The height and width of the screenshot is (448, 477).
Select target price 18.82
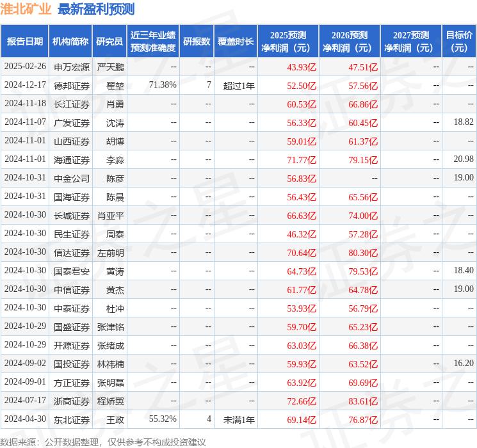point(464,122)
